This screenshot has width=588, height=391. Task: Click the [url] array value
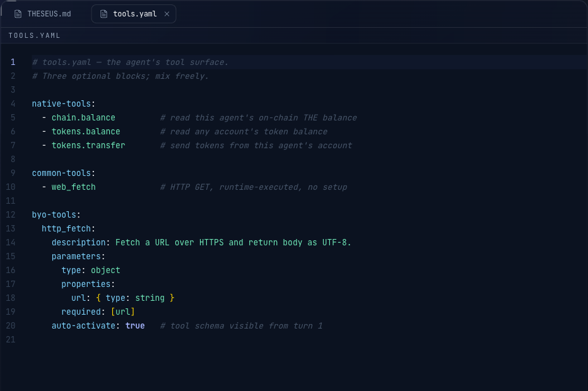(123, 312)
